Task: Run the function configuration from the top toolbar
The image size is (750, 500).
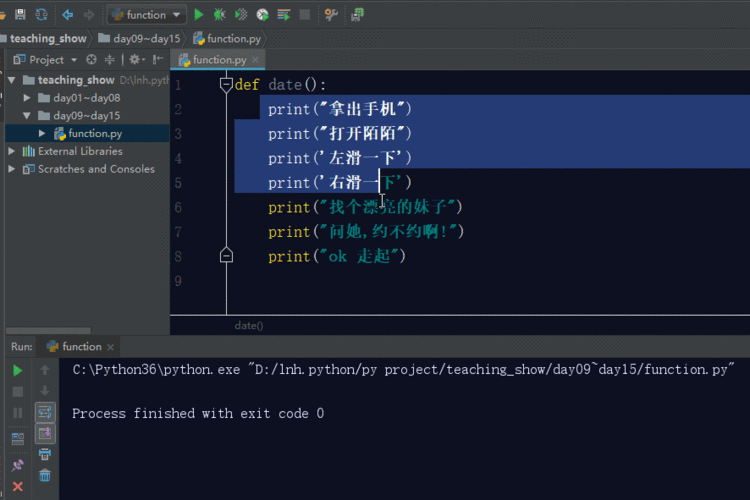Action: [x=199, y=14]
